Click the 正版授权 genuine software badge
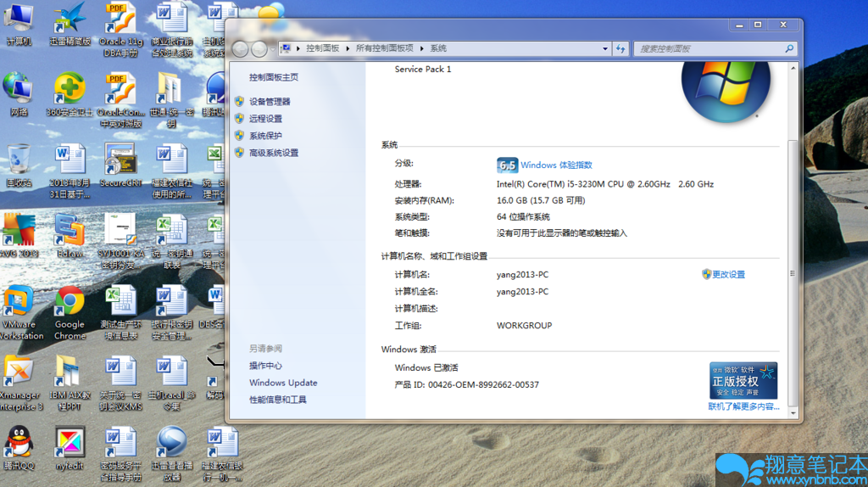This screenshot has width=868, height=487. [743, 381]
